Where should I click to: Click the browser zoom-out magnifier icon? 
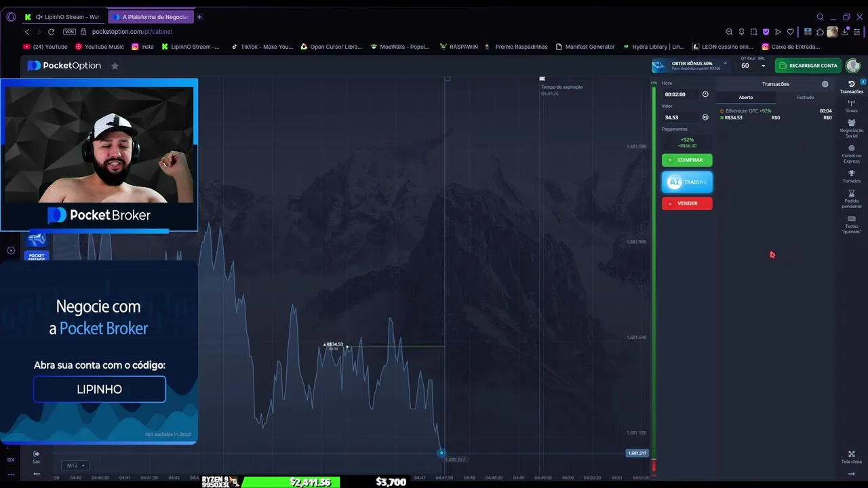[729, 32]
